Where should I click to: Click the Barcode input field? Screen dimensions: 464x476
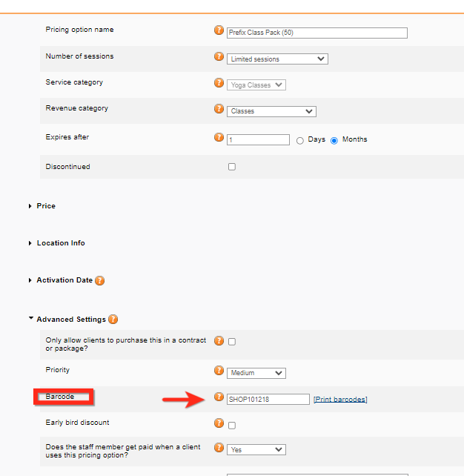[x=268, y=400]
